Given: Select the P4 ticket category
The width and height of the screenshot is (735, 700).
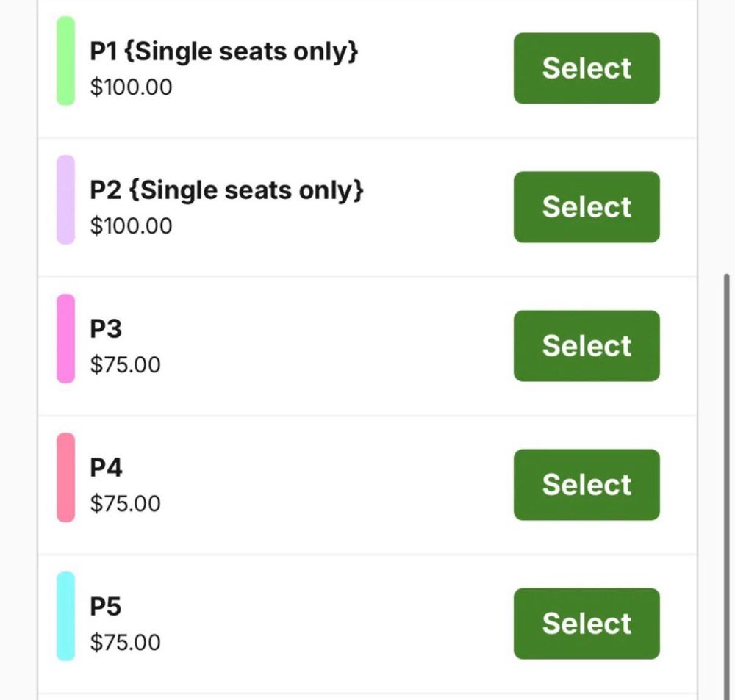Looking at the screenshot, I should [x=586, y=484].
